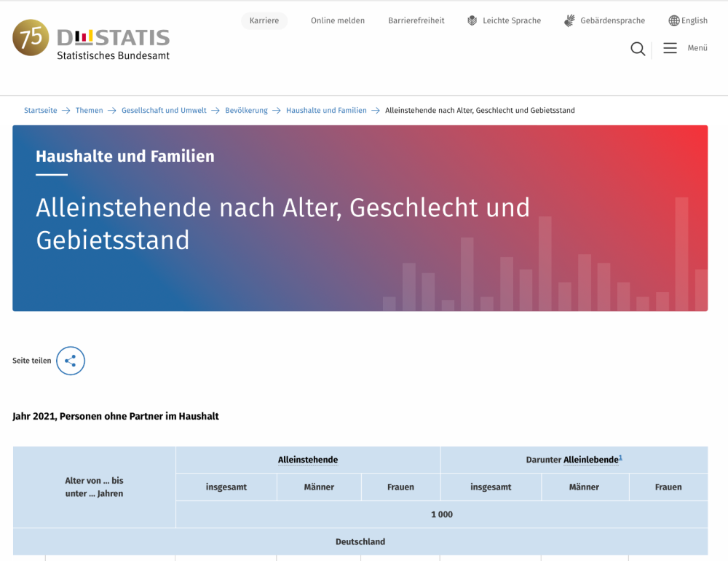
Task: Open the hamburger Menü icon
Action: 670,48
